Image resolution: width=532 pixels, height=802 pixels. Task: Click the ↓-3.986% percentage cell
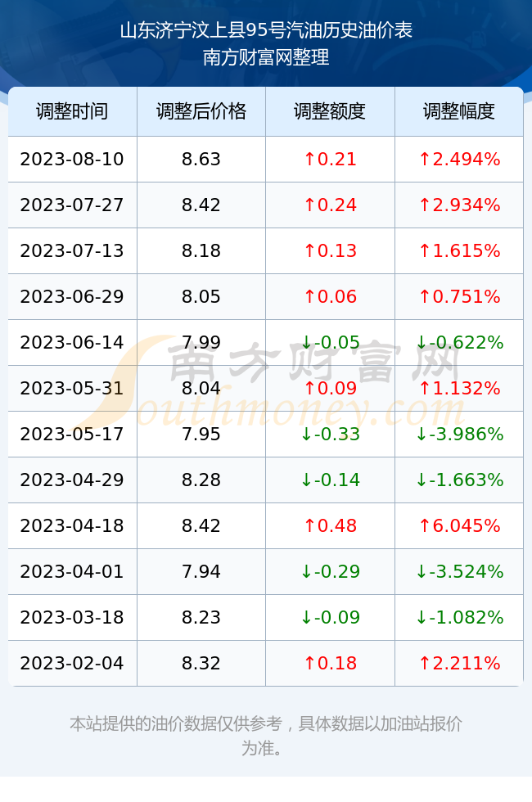459,435
